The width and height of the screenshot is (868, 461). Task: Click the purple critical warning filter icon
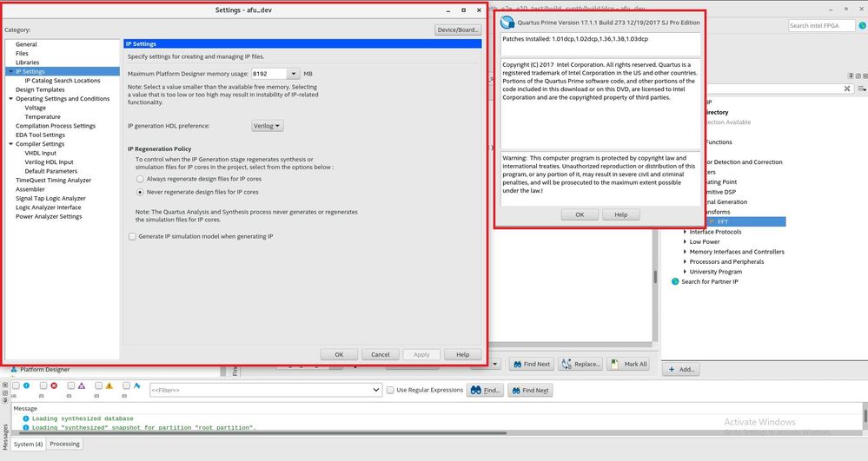82,385
